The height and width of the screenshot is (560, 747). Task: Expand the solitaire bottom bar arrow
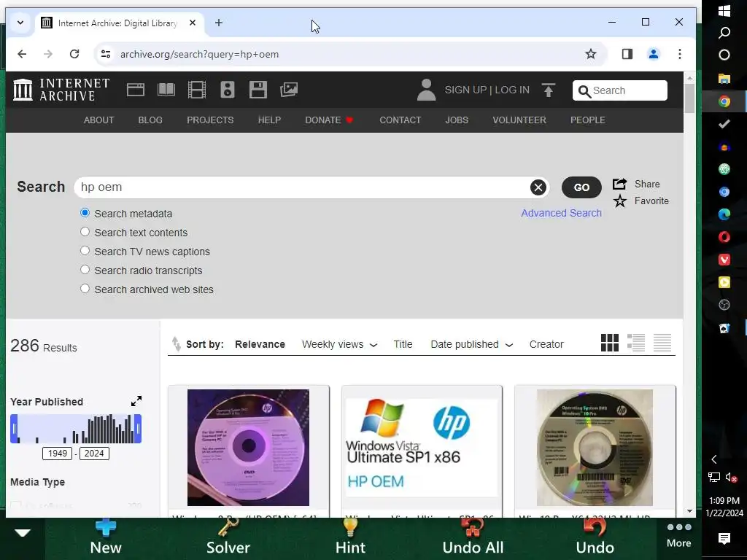[23, 533]
